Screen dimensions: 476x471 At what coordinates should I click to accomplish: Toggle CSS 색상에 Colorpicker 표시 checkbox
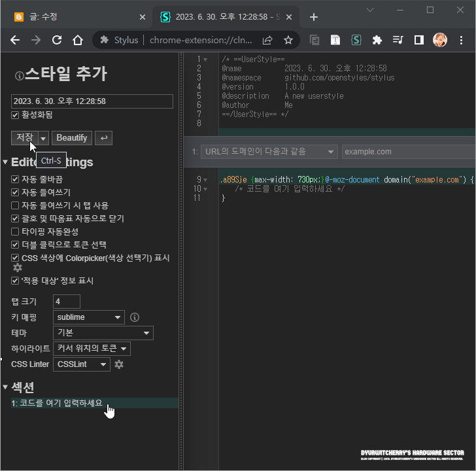tap(15, 258)
